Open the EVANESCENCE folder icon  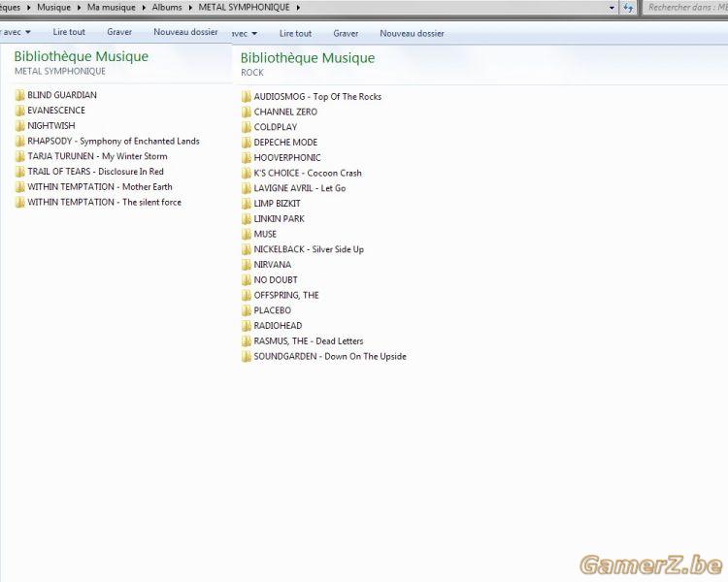tap(19, 111)
